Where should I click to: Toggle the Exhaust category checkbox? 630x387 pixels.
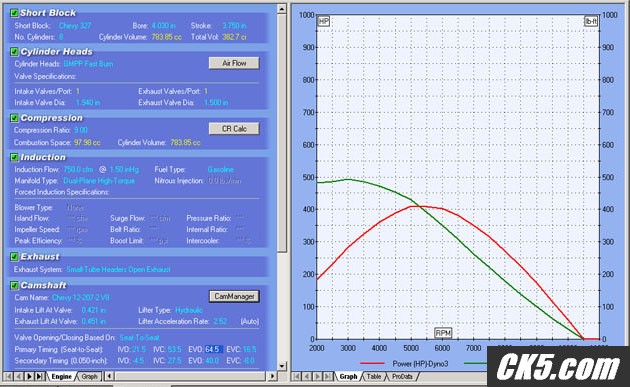click(x=14, y=256)
